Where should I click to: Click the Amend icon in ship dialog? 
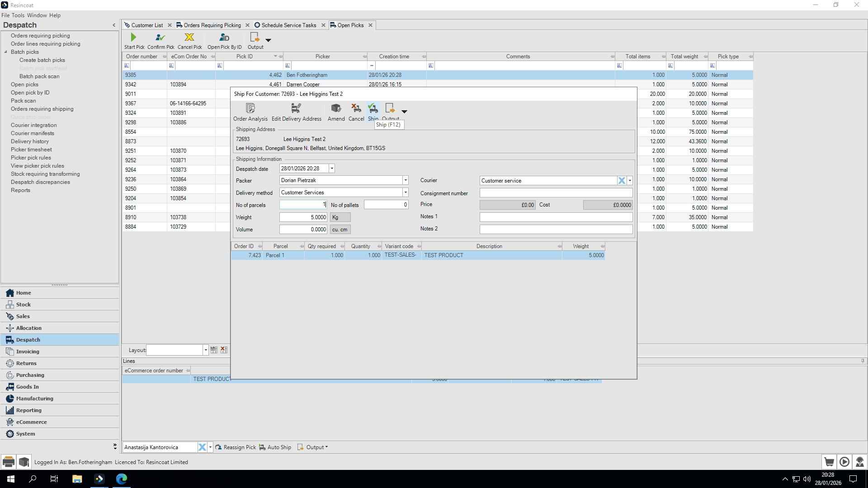click(336, 108)
